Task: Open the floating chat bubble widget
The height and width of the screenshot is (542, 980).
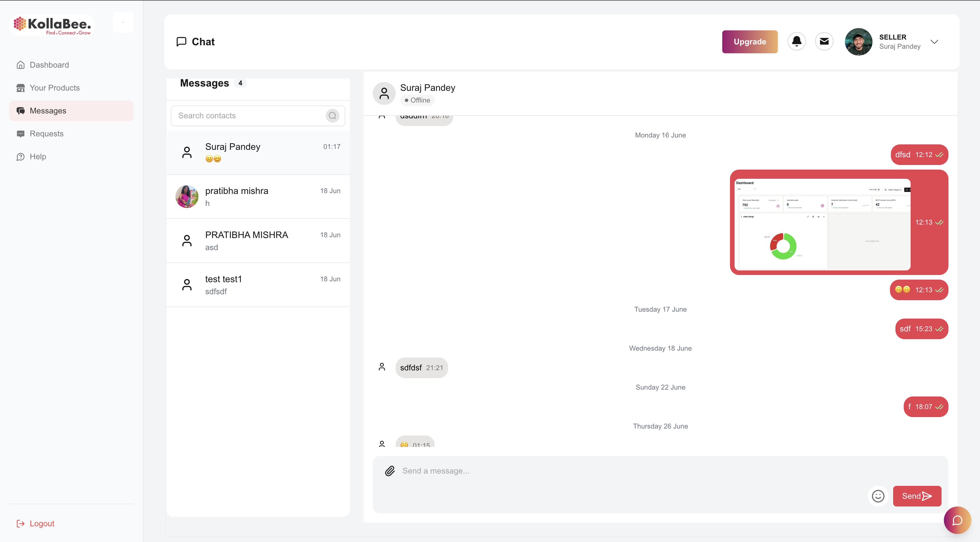Action: tap(957, 520)
